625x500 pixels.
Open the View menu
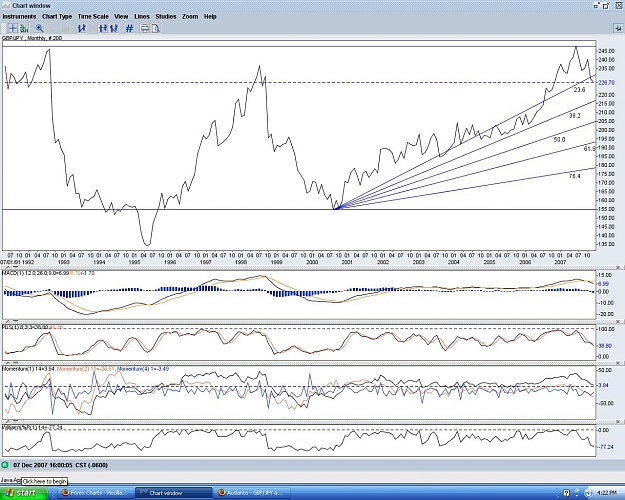click(121, 16)
